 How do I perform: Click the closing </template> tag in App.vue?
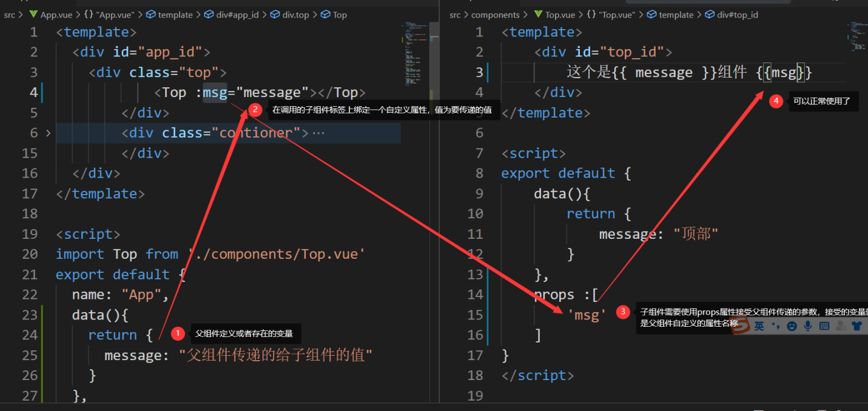click(100, 193)
